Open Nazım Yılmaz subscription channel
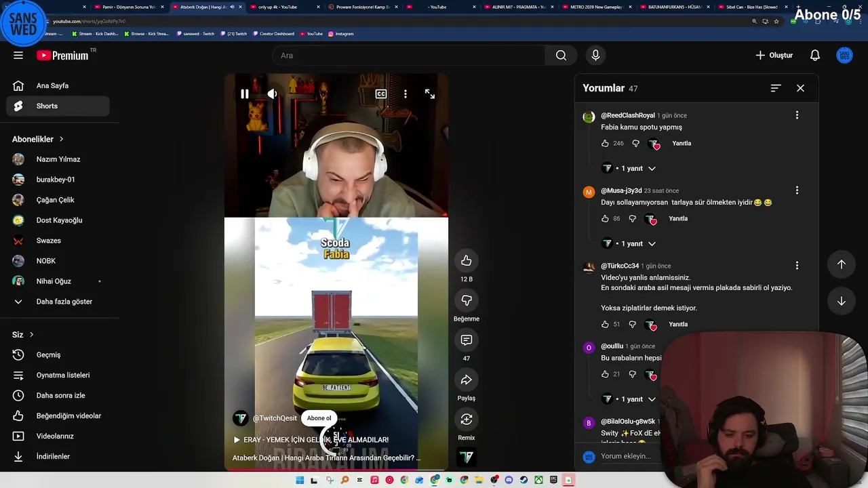This screenshot has width=868, height=488. 58,159
